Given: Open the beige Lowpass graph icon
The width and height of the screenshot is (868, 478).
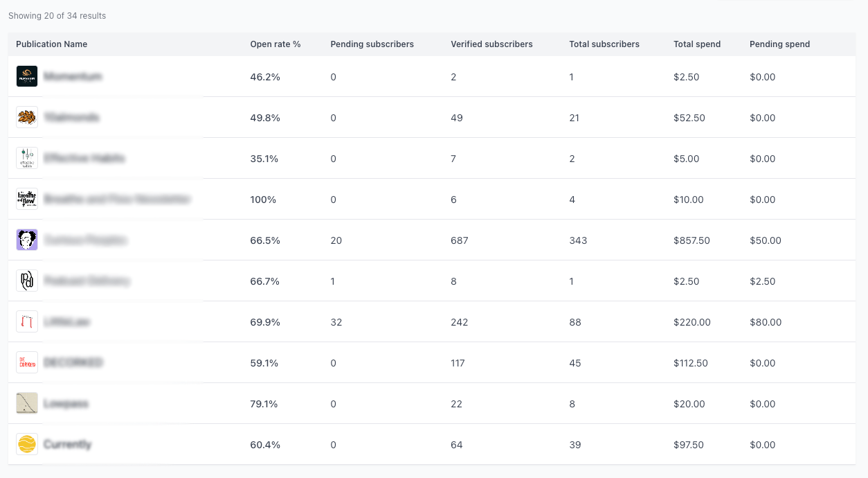Looking at the screenshot, I should [x=27, y=403].
